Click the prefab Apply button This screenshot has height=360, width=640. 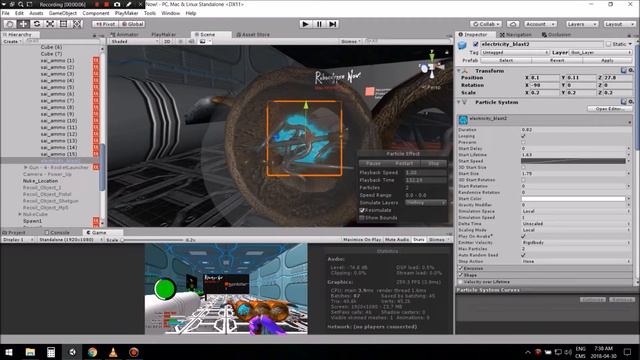tap(607, 60)
